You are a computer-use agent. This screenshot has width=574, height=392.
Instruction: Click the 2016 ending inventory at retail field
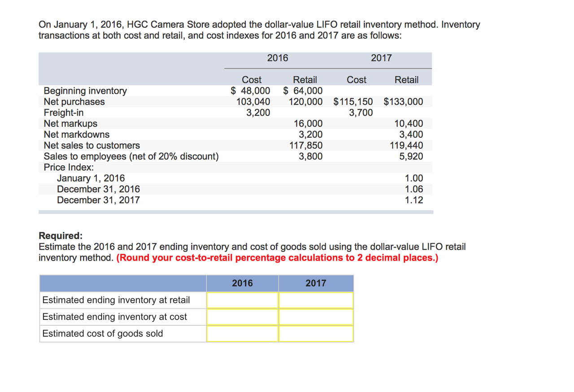pos(243,300)
